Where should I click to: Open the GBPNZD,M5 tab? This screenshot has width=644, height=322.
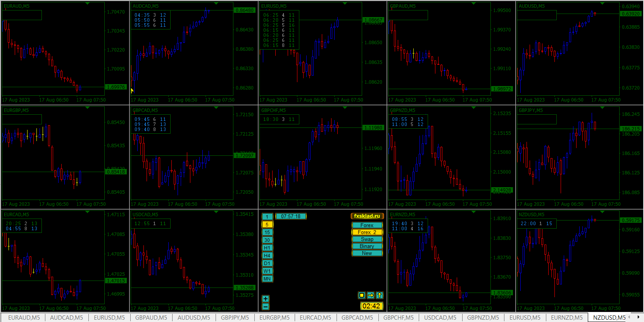(483, 318)
